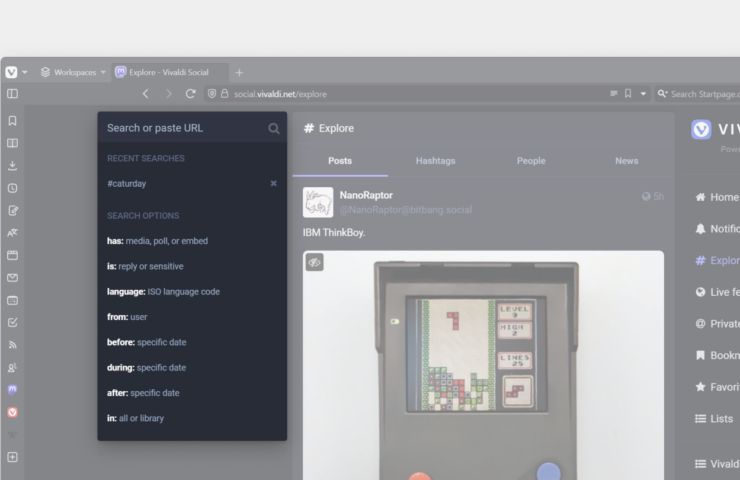Screen dimensions: 740x480
Task: Open NanoRaptor's avatar
Action: coord(318,202)
